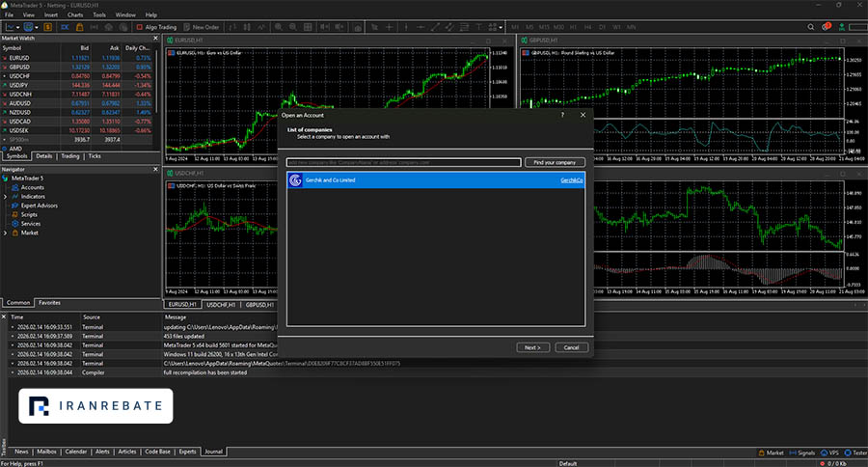
Task: Switch to the Trading tab in Market Watch
Action: click(x=69, y=156)
